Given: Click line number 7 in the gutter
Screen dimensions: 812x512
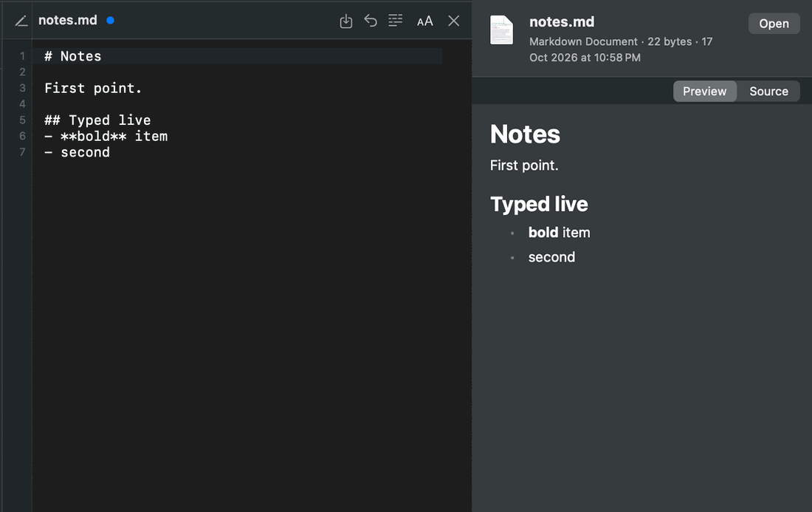Looking at the screenshot, I should click(x=22, y=152).
